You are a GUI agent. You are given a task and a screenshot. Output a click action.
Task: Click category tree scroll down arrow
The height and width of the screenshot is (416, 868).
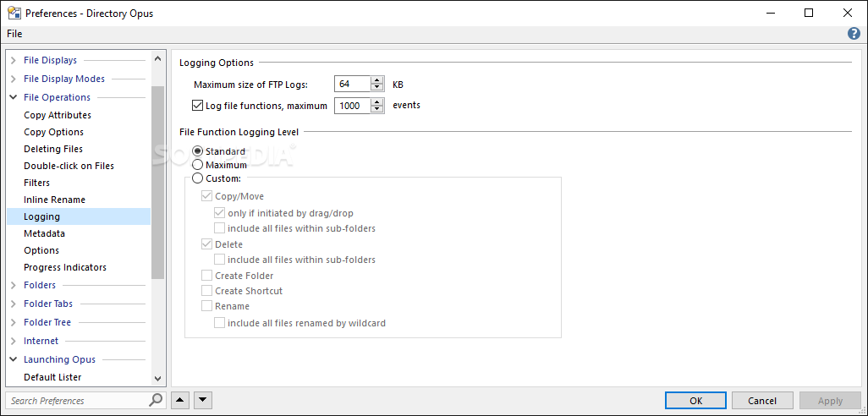click(157, 379)
